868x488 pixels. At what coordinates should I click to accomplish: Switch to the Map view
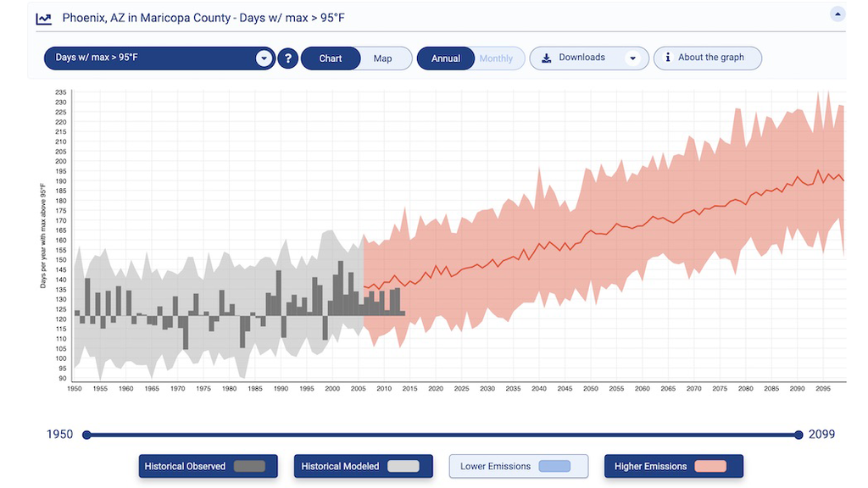click(x=383, y=58)
